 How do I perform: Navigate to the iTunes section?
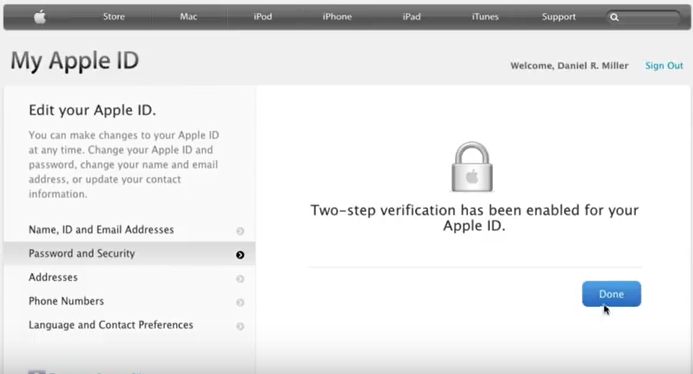click(x=485, y=17)
